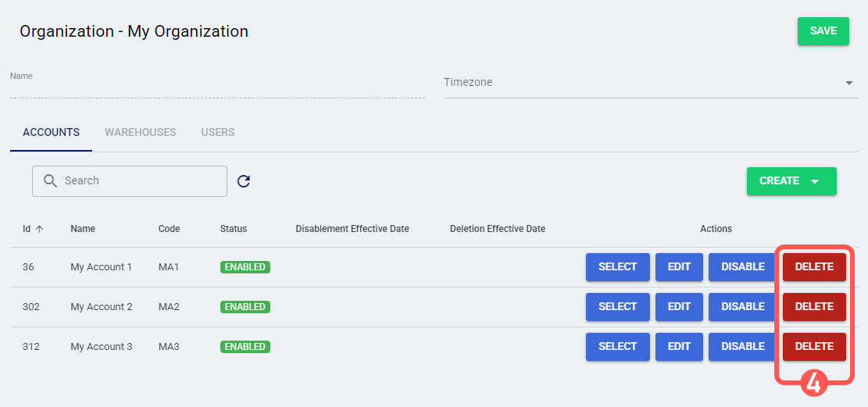
Task: Edit My Account 3
Action: [x=679, y=346]
